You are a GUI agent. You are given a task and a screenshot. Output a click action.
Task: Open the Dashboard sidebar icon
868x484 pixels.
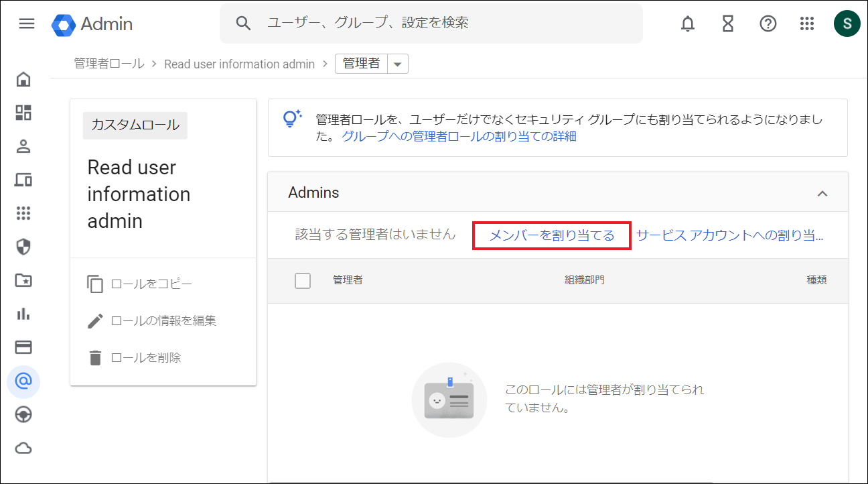point(23,113)
